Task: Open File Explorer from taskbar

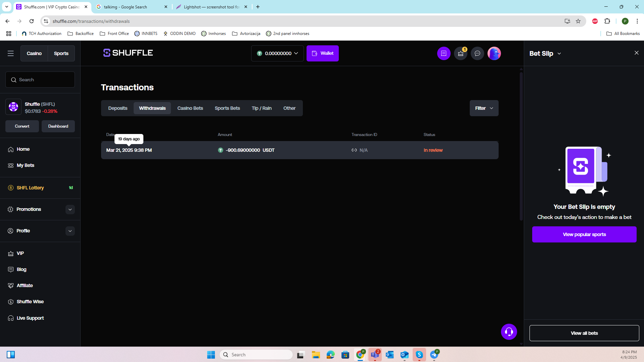Action: coord(316,355)
